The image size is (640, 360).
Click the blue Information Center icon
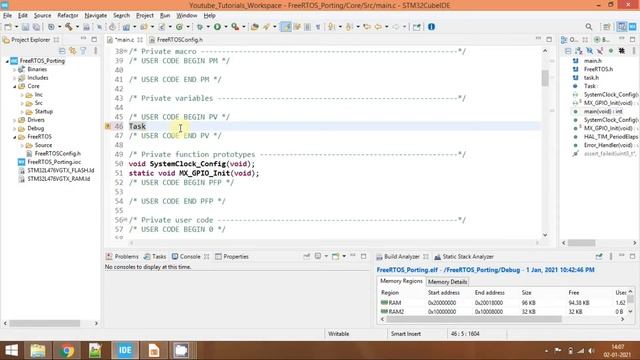431,27
